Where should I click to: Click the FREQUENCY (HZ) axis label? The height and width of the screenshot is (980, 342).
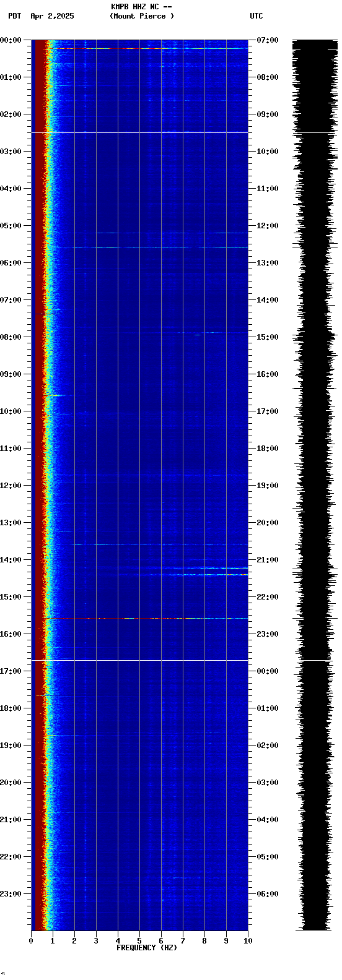[147, 948]
